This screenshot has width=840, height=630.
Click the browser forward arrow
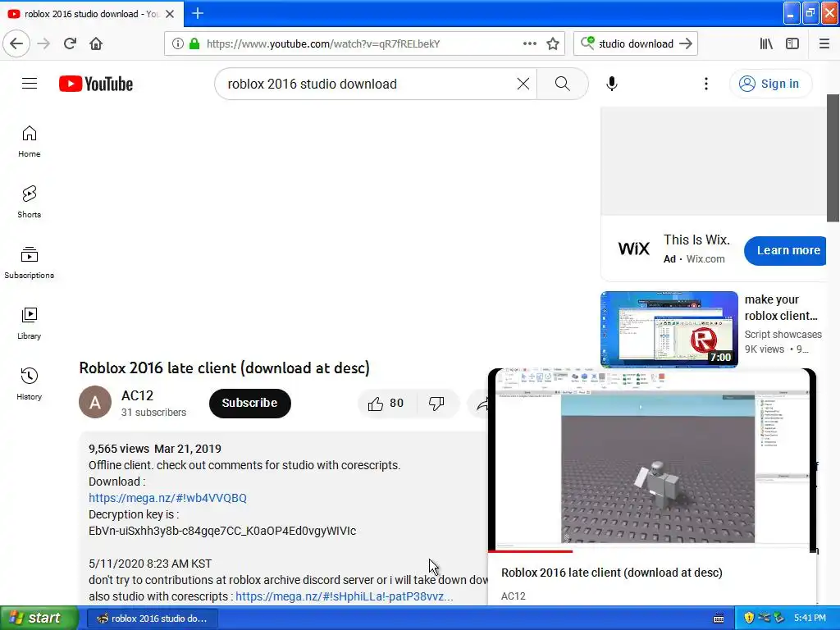[43, 43]
